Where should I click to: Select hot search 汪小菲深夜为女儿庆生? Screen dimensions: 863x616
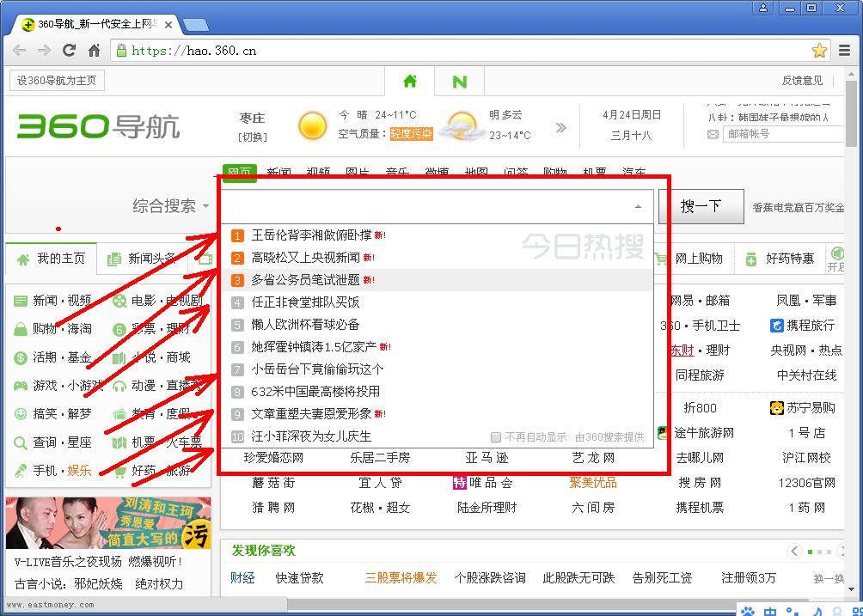coord(311,436)
